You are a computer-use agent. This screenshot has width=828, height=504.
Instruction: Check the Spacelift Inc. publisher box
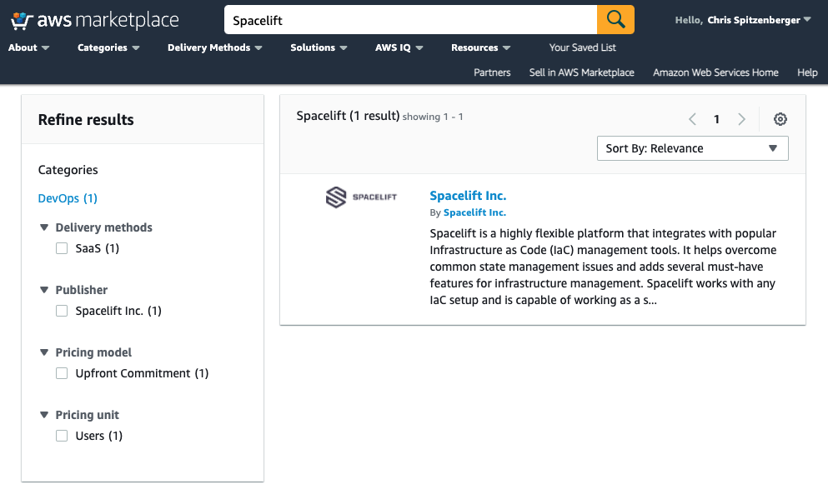click(x=62, y=311)
